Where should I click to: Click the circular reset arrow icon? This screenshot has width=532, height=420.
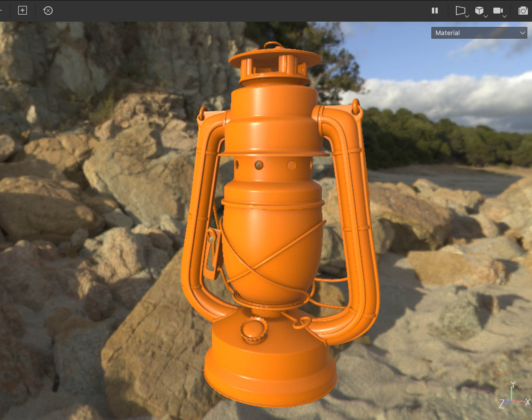[x=48, y=11]
